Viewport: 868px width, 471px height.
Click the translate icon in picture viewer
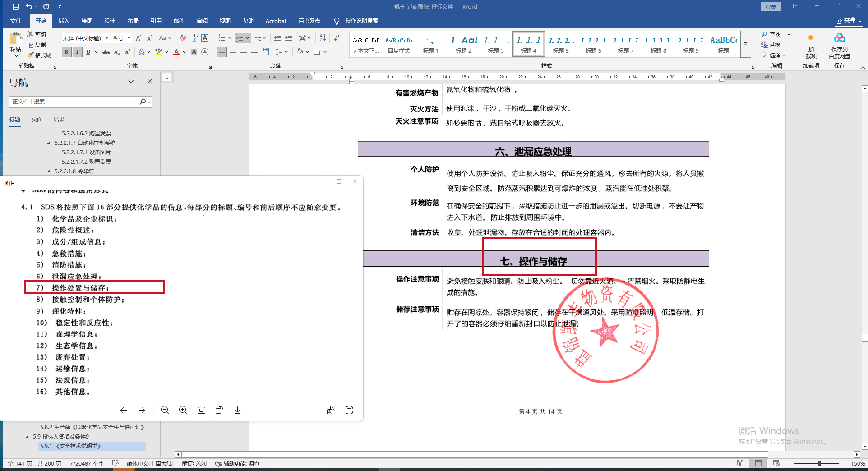click(x=331, y=410)
